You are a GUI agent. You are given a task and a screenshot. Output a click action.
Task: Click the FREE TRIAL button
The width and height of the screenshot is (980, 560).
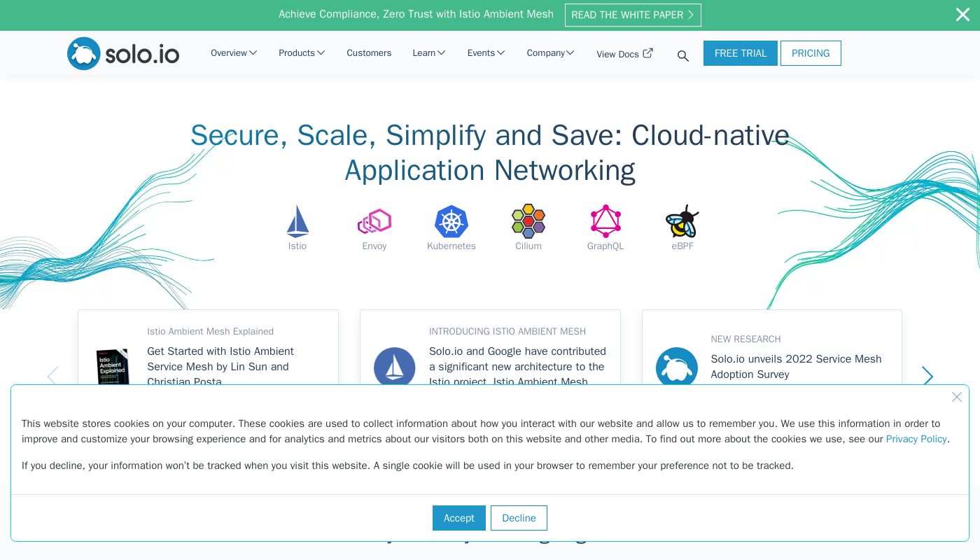[x=741, y=53]
